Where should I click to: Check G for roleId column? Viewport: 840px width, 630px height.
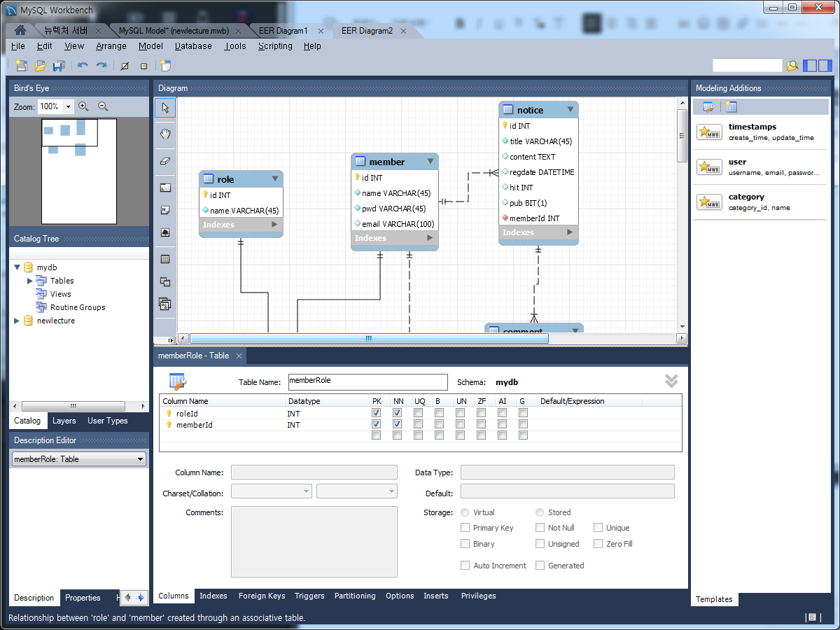pos(524,413)
